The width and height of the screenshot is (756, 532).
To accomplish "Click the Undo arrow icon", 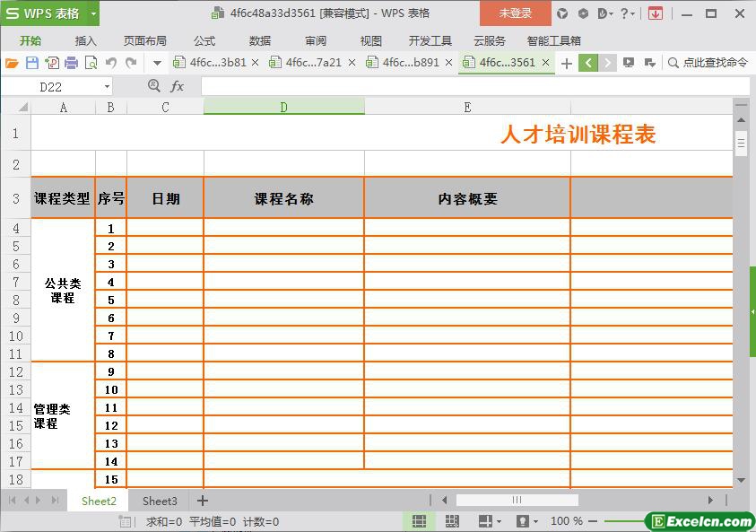I will coord(111,63).
